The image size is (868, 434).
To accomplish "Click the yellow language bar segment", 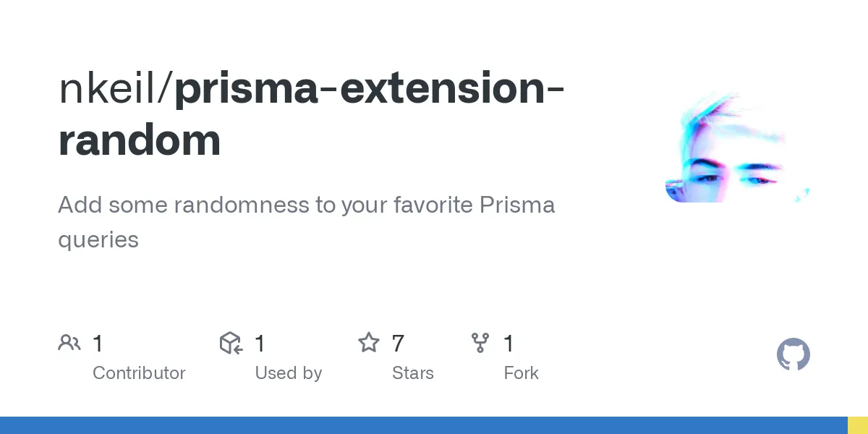I will pyautogui.click(x=857, y=425).
